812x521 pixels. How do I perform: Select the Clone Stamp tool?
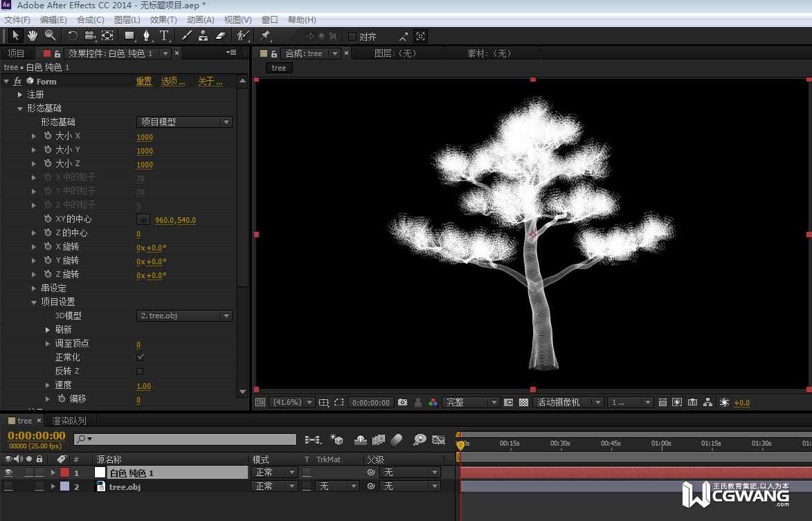click(x=203, y=35)
